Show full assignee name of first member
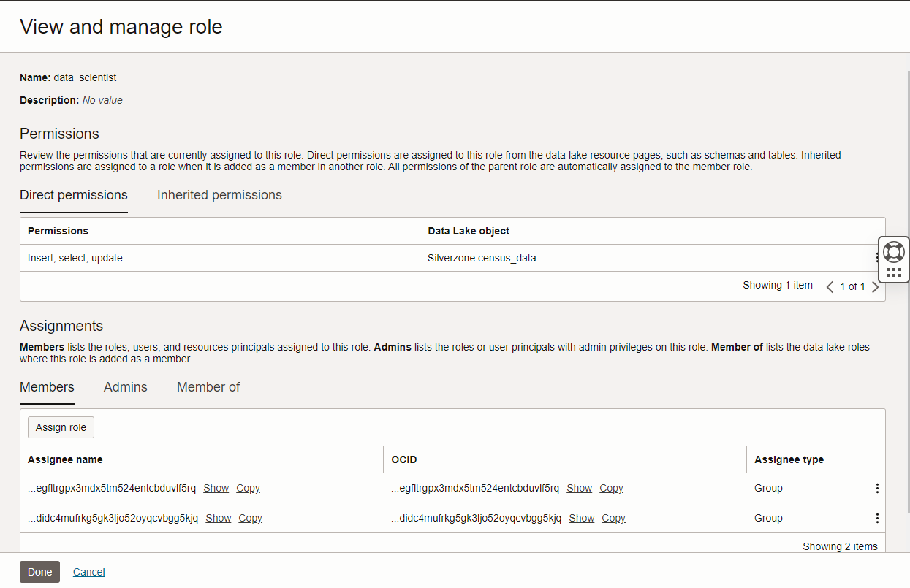The width and height of the screenshot is (910, 588). pyautogui.click(x=216, y=488)
